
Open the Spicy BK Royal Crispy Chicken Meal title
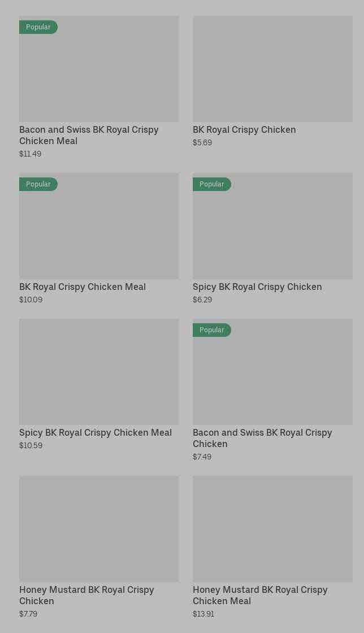pos(96,432)
